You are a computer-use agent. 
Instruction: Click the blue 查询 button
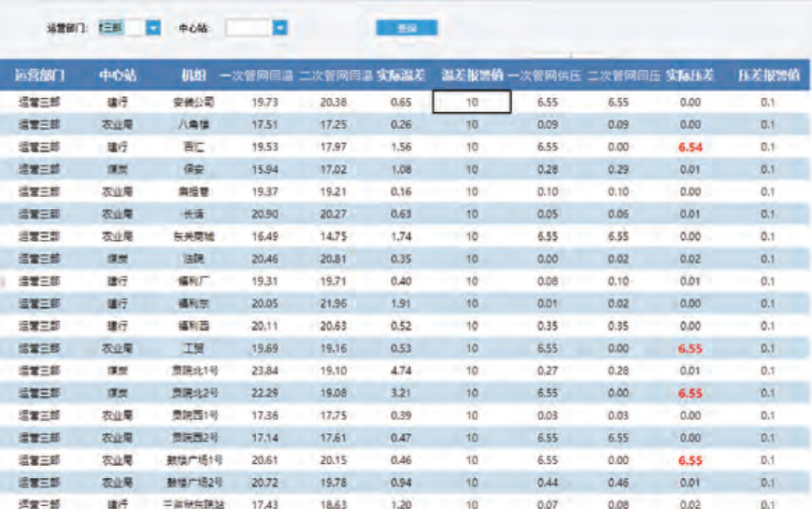[406, 28]
